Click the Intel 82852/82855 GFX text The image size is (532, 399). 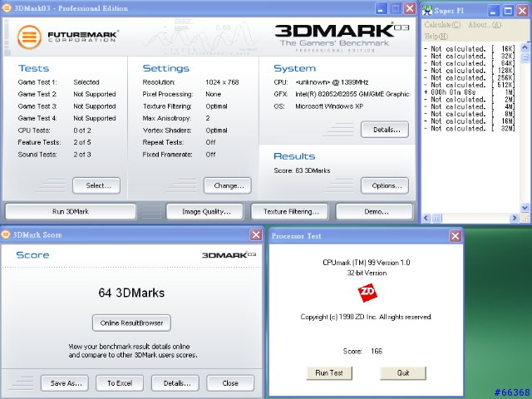(x=352, y=94)
